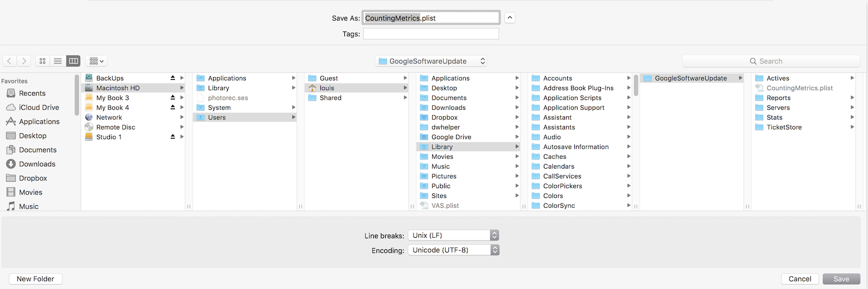
Task: Open the Sites folder
Action: pyautogui.click(x=469, y=195)
